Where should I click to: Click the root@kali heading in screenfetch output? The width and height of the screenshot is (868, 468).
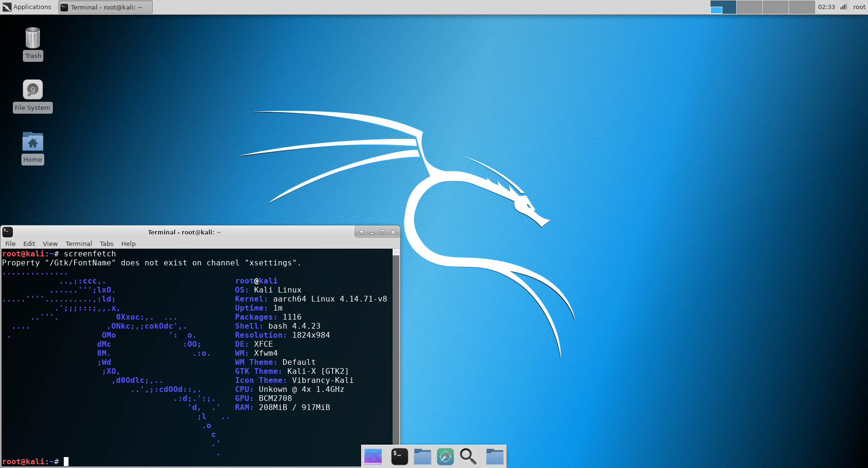point(256,281)
